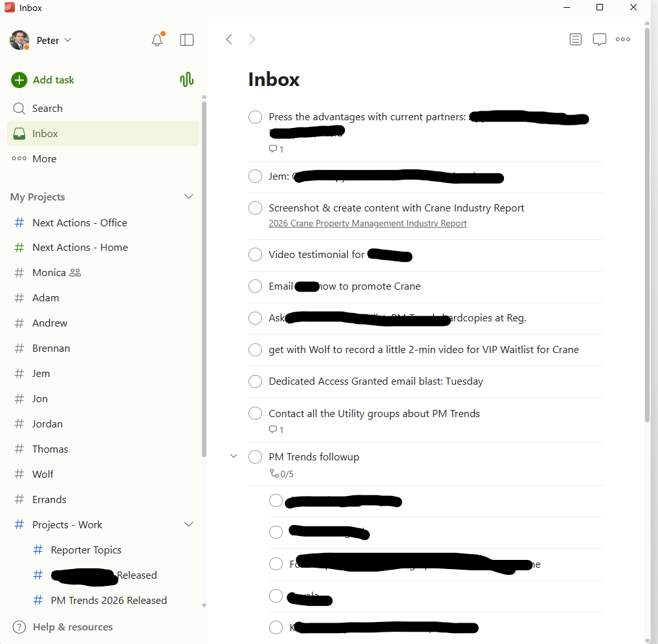Open comment count under Contact all Utility groups

276,429
